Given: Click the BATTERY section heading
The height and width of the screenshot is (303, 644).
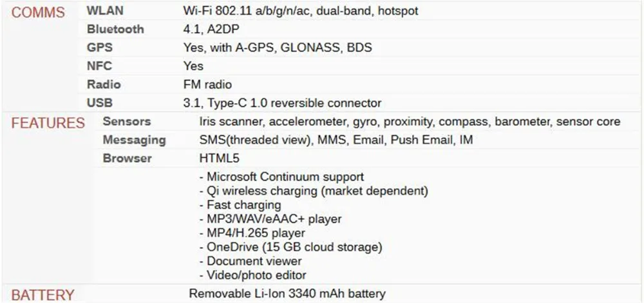Looking at the screenshot, I should (43, 295).
